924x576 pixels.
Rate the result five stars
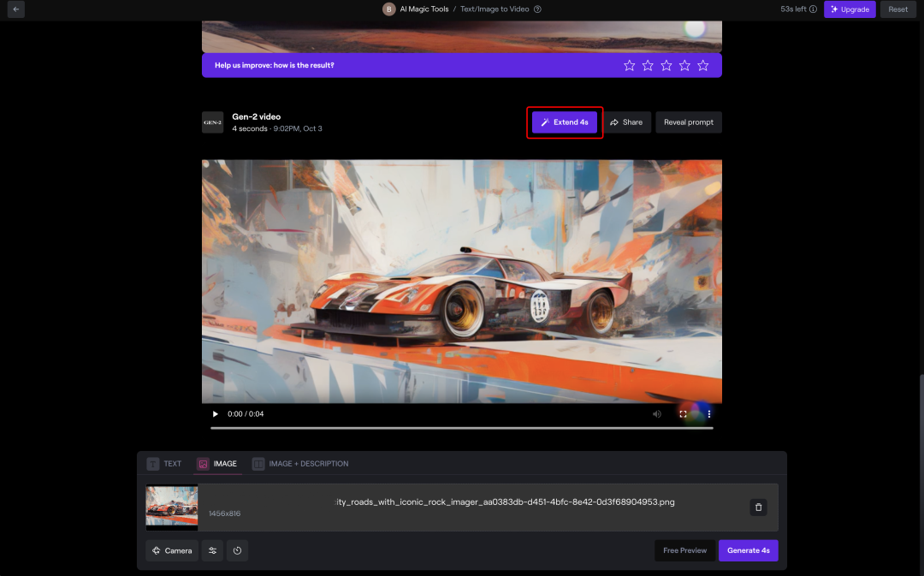pos(703,65)
